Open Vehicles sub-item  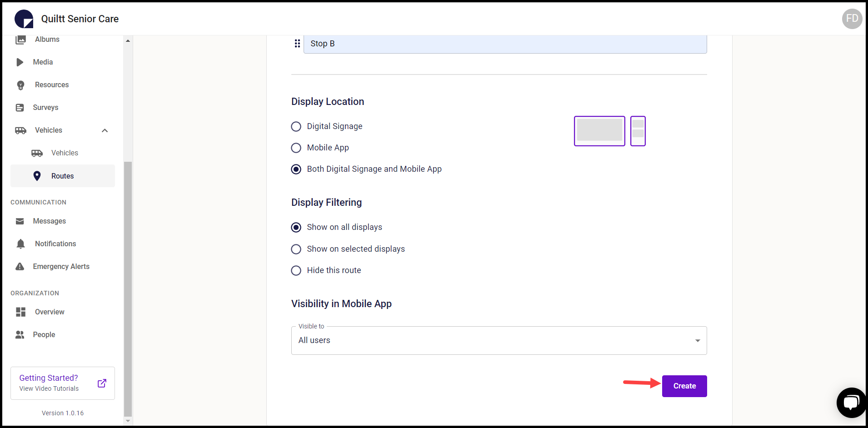click(65, 153)
